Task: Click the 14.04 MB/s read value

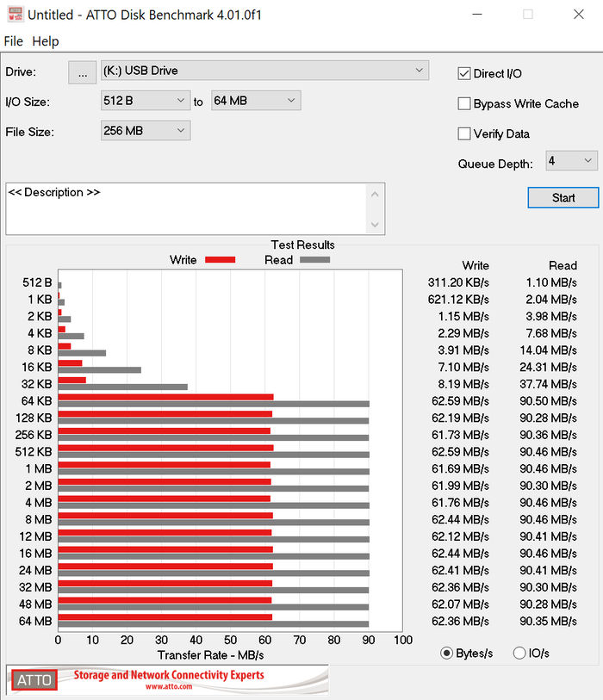Action: coord(548,350)
